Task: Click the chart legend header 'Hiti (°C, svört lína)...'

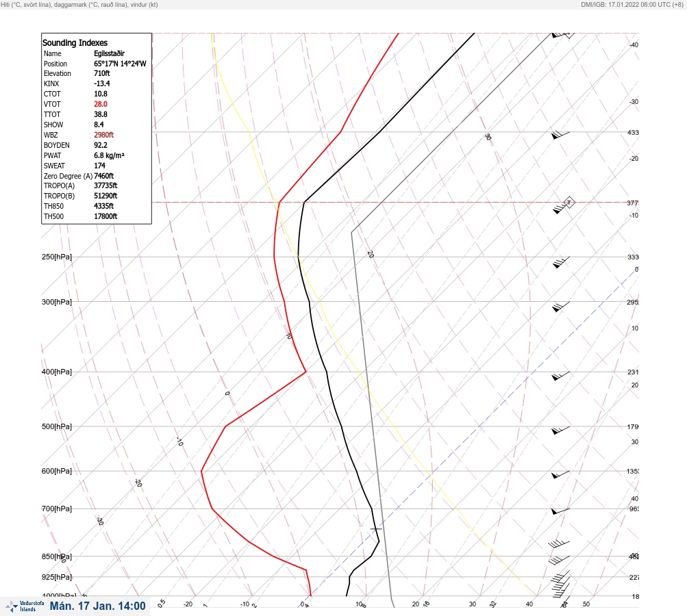Action: pos(79,4)
